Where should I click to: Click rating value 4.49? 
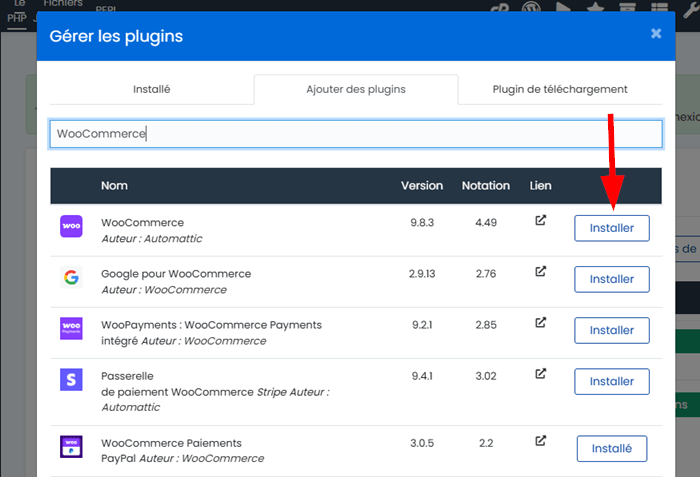pyautogui.click(x=486, y=222)
